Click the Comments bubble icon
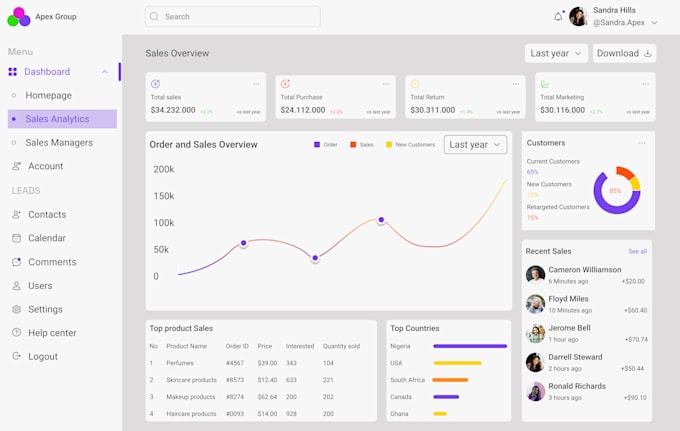The image size is (680, 431). pyautogui.click(x=16, y=262)
